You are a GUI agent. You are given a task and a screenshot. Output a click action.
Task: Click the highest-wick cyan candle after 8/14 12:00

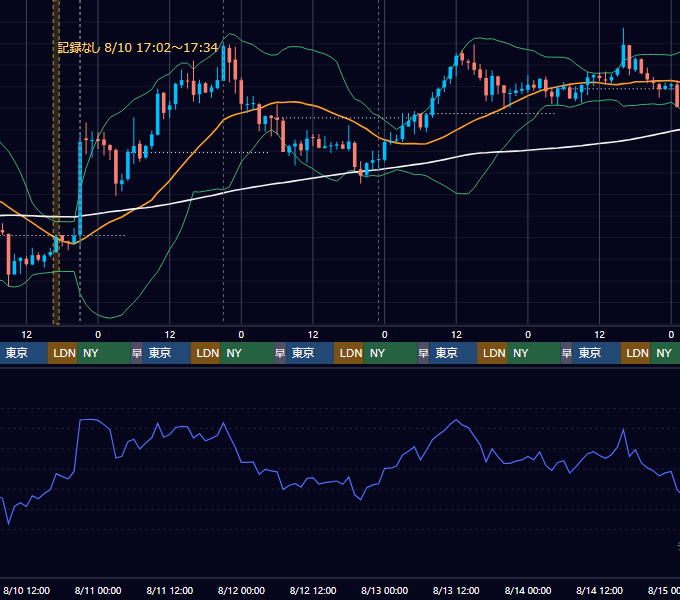pyautogui.click(x=623, y=55)
